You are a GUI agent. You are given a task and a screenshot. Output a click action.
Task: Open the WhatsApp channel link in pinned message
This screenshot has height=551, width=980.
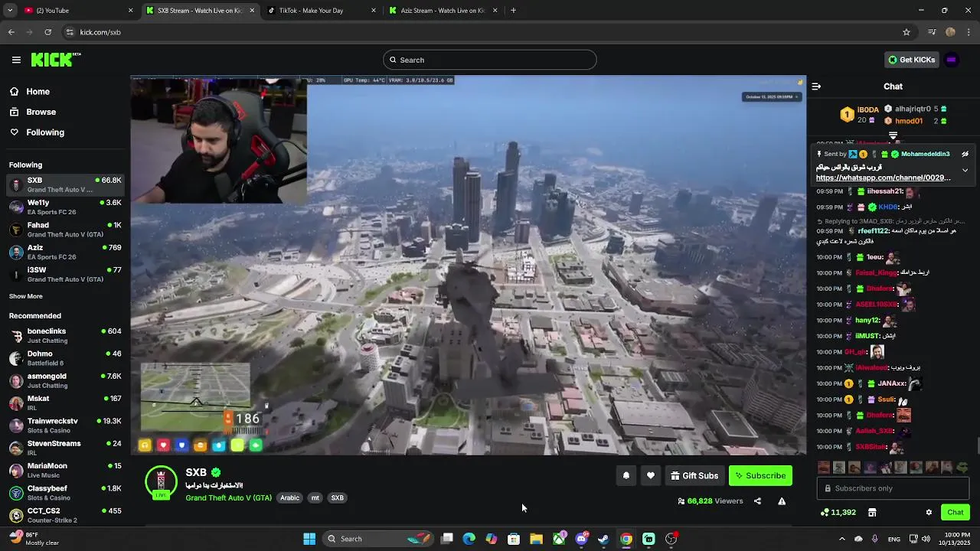click(x=884, y=178)
